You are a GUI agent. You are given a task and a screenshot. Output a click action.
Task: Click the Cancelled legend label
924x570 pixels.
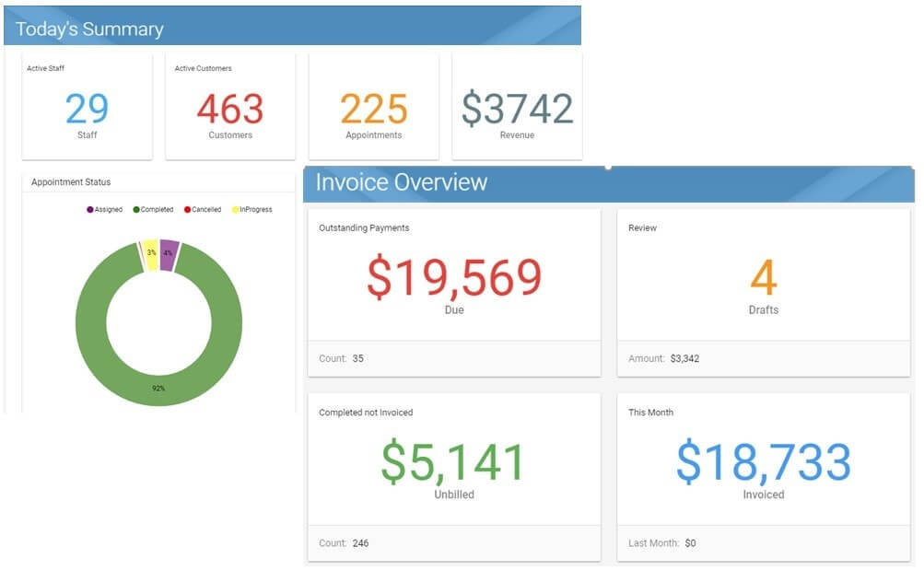point(206,210)
